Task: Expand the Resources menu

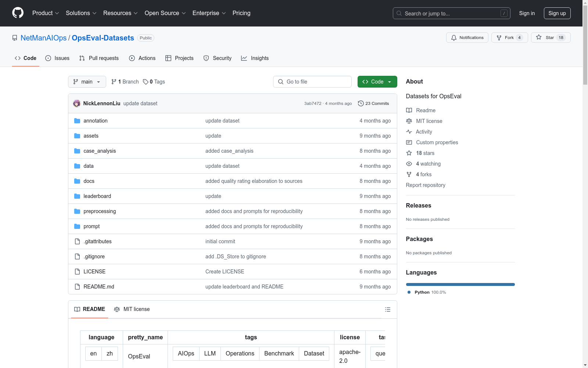Action: tap(121, 13)
